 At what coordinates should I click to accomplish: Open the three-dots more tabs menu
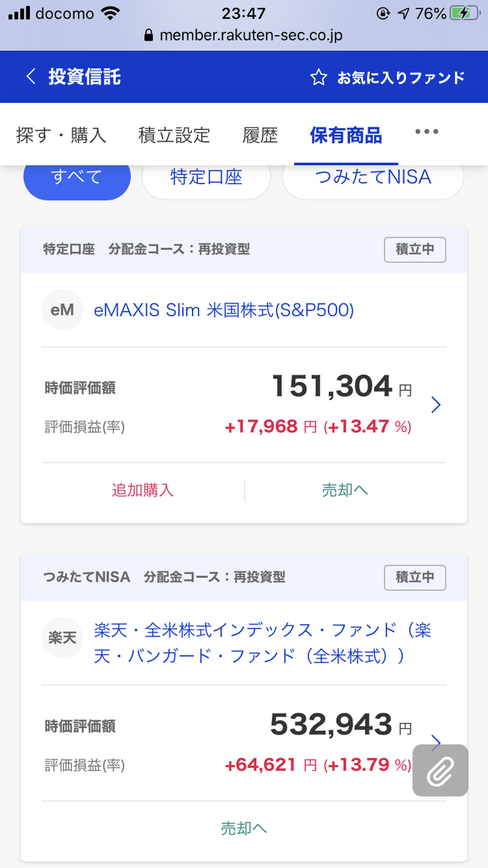click(426, 132)
